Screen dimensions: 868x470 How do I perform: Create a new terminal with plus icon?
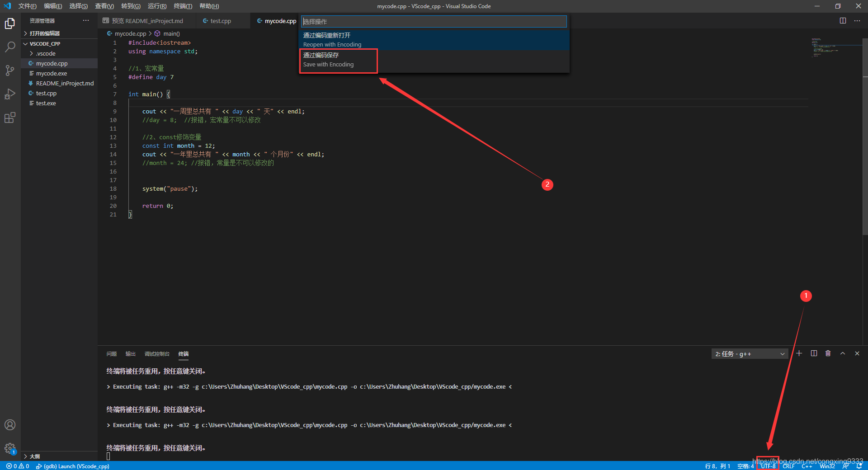click(799, 353)
